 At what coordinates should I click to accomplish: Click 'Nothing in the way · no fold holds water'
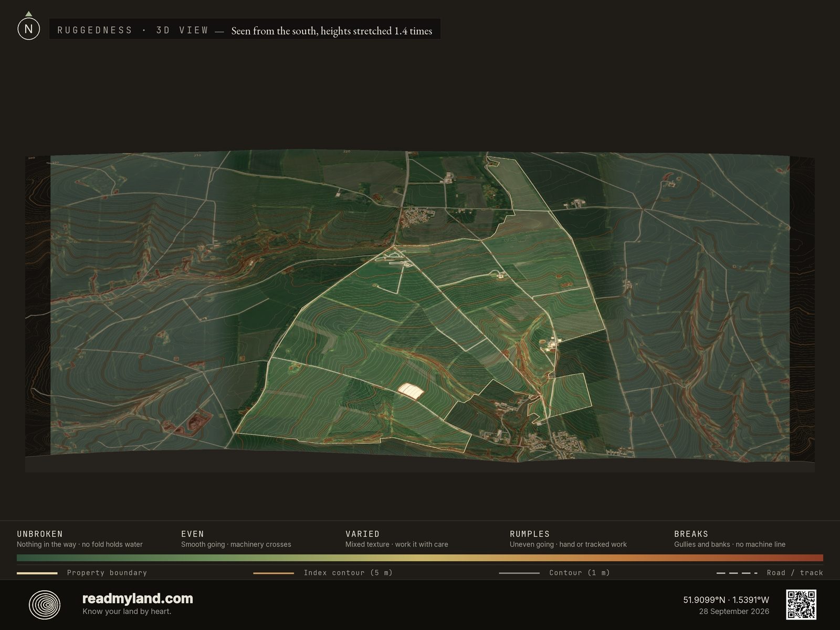[80, 544]
